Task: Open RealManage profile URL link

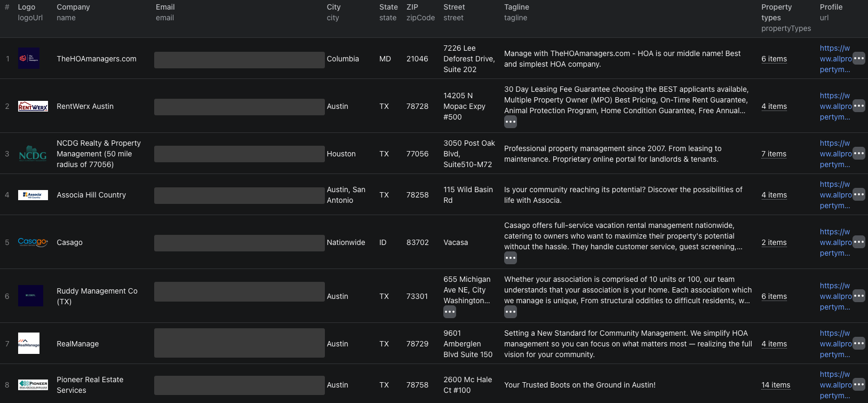Action: coord(835,344)
